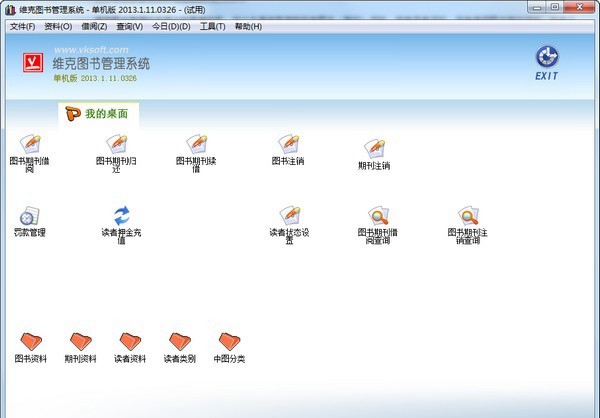Open the 借阅(Z) menu
The height and width of the screenshot is (418, 600).
click(x=94, y=26)
